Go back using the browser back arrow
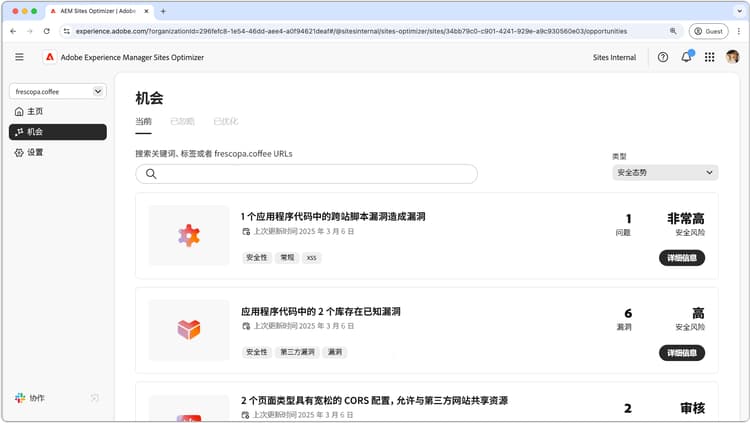Viewport: 750px width, 423px height. pos(13,31)
